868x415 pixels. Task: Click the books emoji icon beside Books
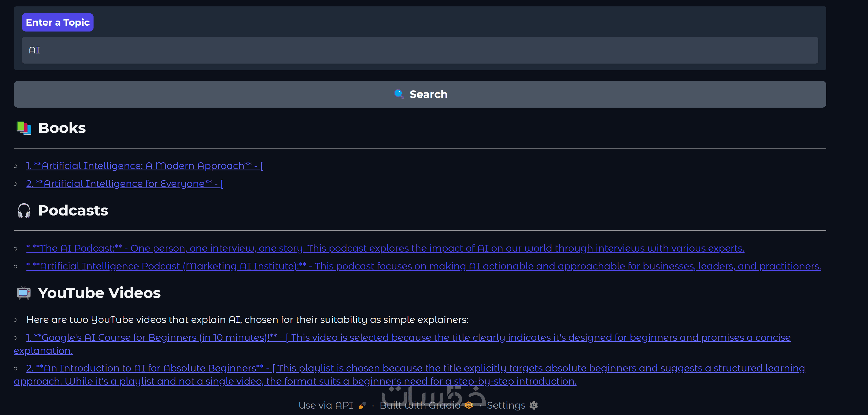pos(24,128)
